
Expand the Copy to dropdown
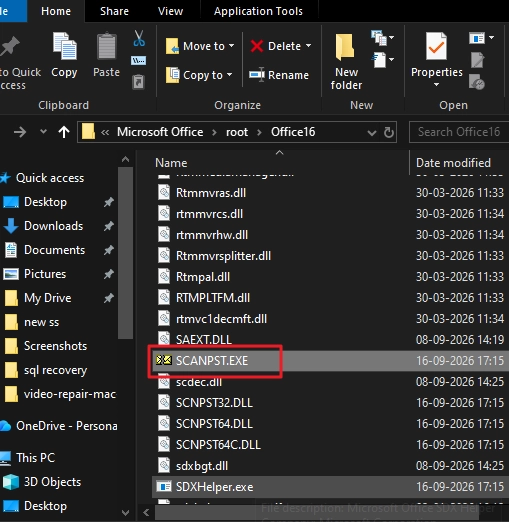(230, 75)
